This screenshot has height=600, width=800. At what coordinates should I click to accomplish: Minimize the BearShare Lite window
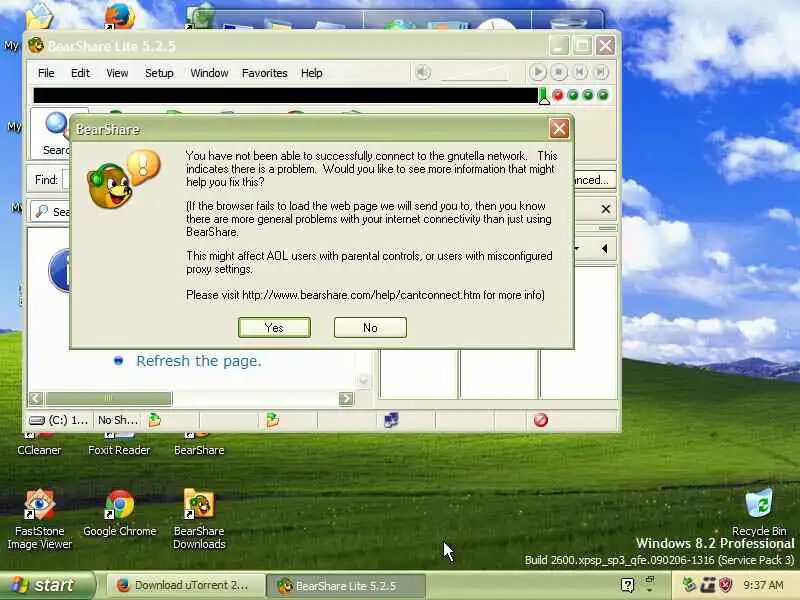point(560,46)
